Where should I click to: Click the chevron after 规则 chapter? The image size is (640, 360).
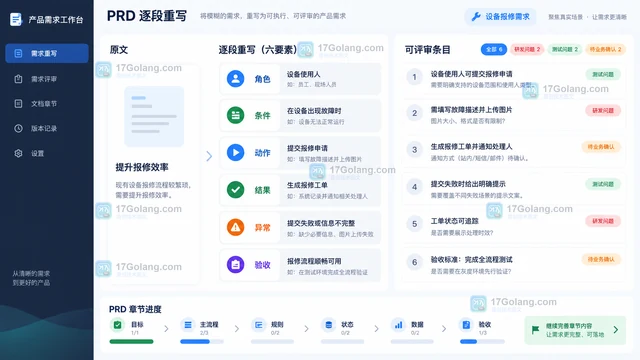click(x=307, y=329)
